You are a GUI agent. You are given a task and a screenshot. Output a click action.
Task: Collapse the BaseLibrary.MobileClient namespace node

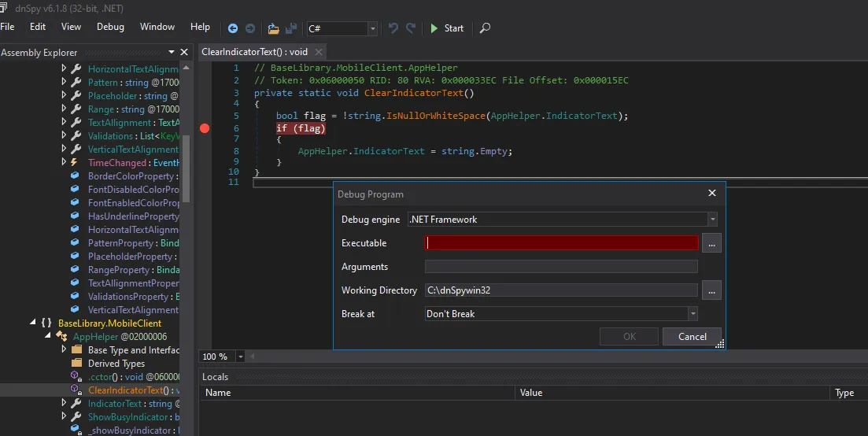coord(32,323)
